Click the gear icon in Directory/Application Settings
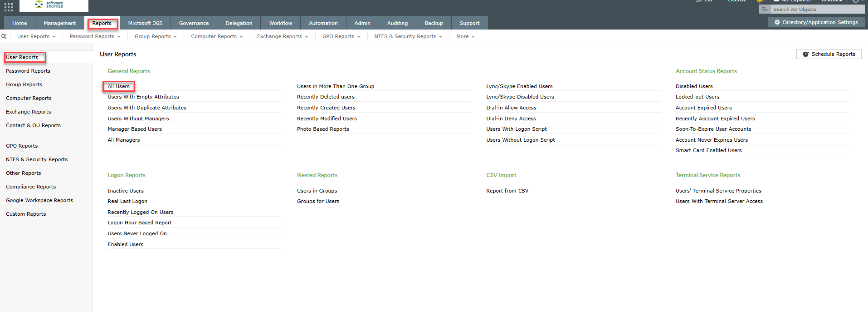The image size is (868, 312). (x=777, y=22)
